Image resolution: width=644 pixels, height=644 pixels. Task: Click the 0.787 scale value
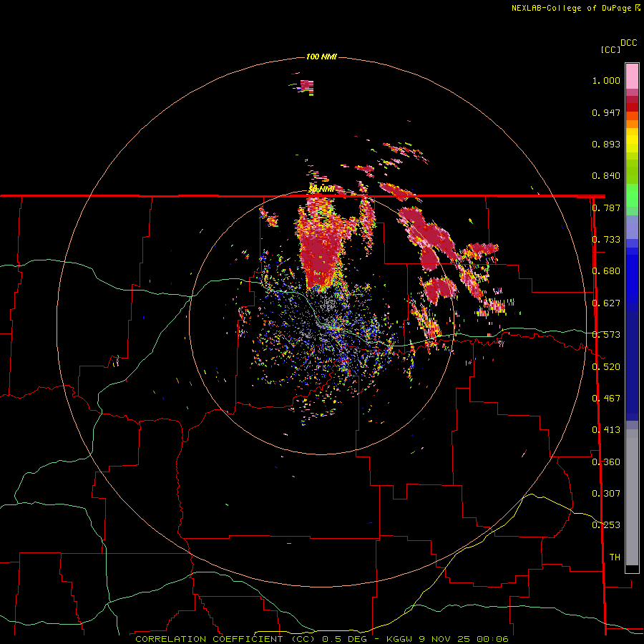(606, 208)
